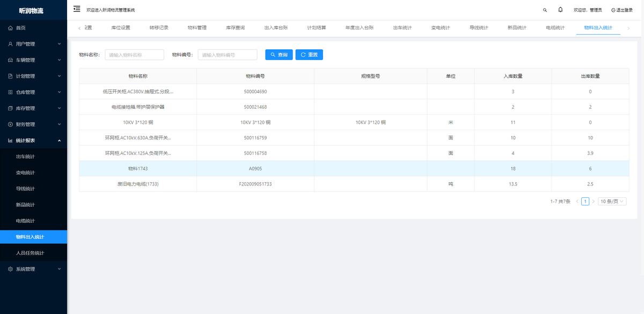The height and width of the screenshot is (314, 644).
Task: Expand the 财务管理 submenu
Action: (x=33, y=124)
